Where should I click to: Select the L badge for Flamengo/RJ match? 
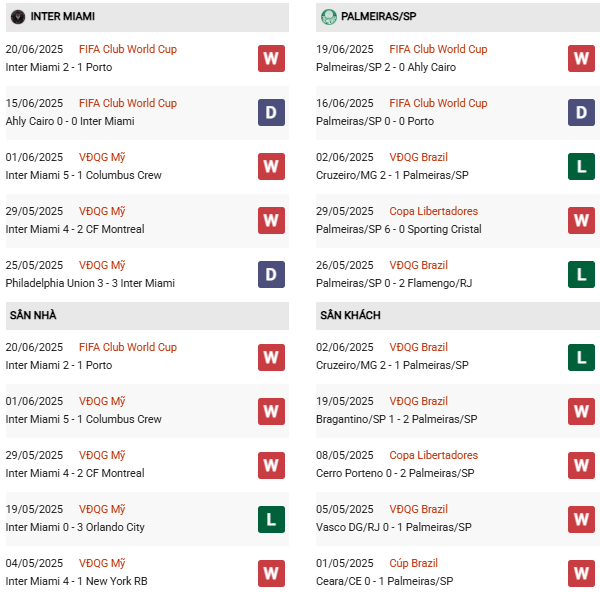[581, 275]
